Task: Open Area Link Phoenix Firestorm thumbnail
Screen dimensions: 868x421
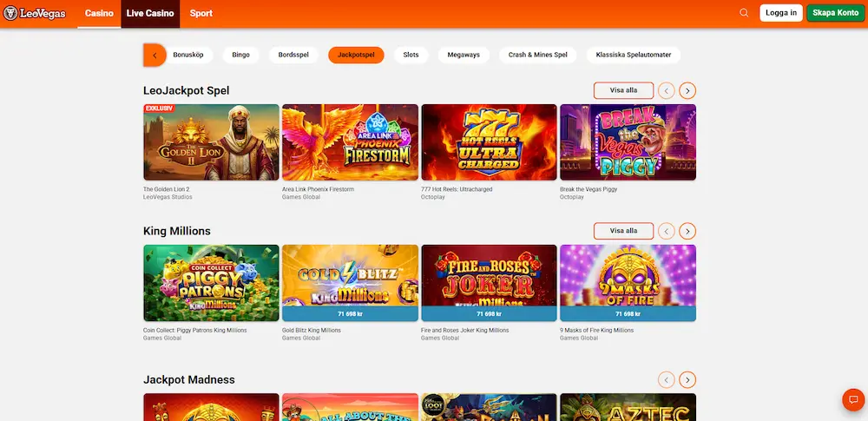Action: [x=350, y=142]
